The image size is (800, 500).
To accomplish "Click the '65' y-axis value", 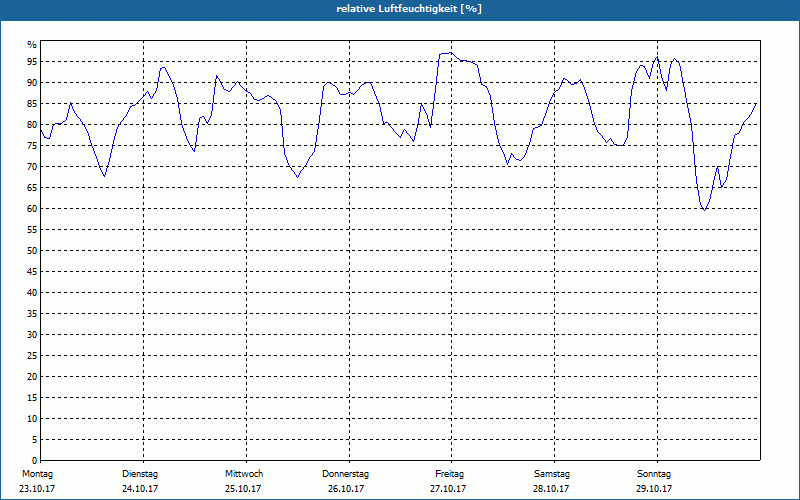I will click(32, 188).
